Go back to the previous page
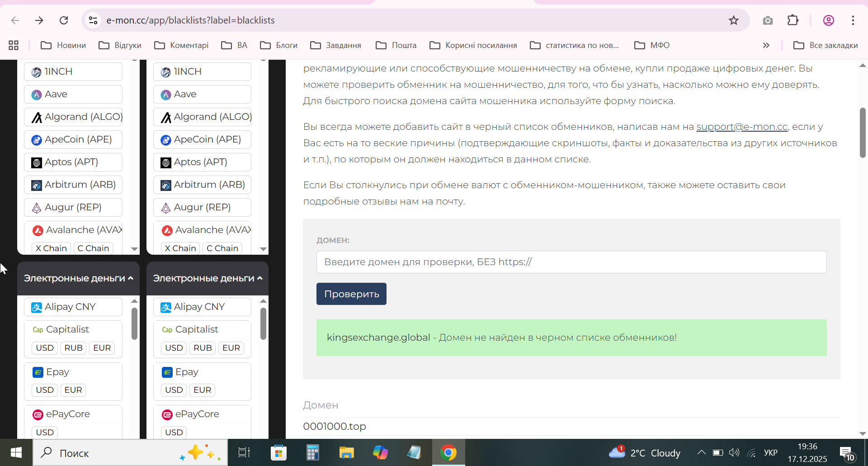Image resolution: width=868 pixels, height=466 pixels. (x=15, y=20)
